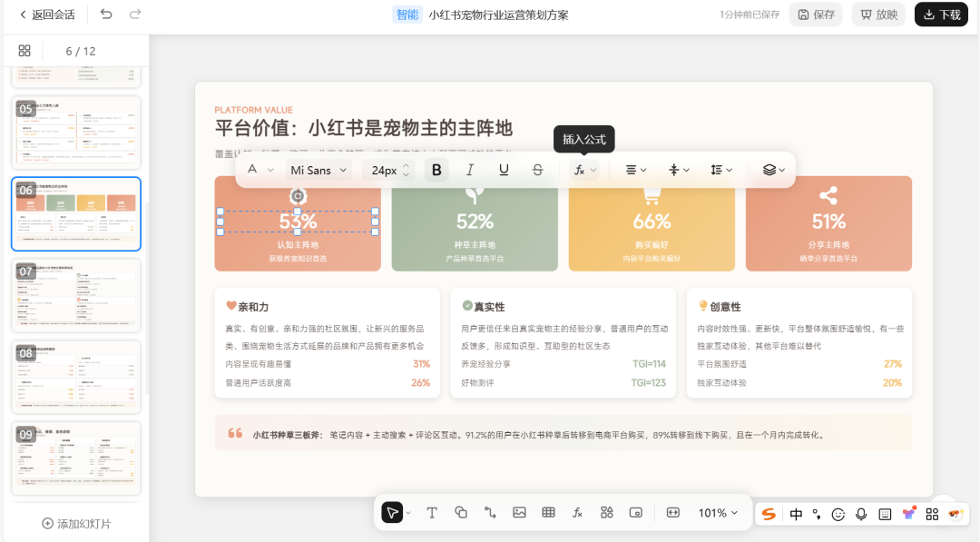
Task: Toggle bold formatting
Action: 436,170
